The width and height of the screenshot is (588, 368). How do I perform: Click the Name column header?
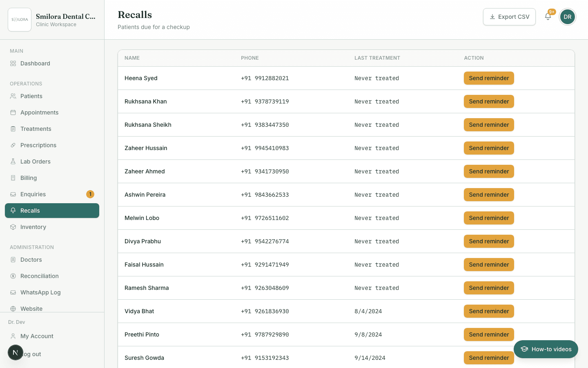pyautogui.click(x=132, y=58)
